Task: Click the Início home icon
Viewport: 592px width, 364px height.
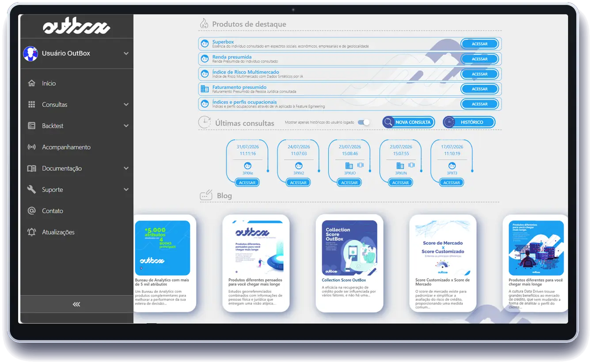Action: click(x=31, y=83)
